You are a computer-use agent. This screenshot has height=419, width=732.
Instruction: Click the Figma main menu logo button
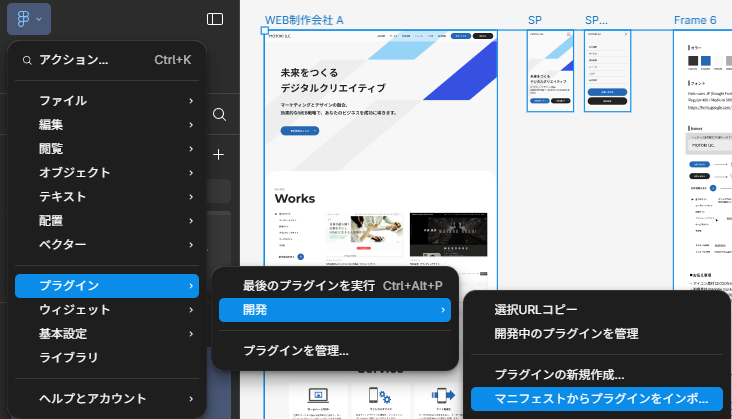click(x=28, y=19)
